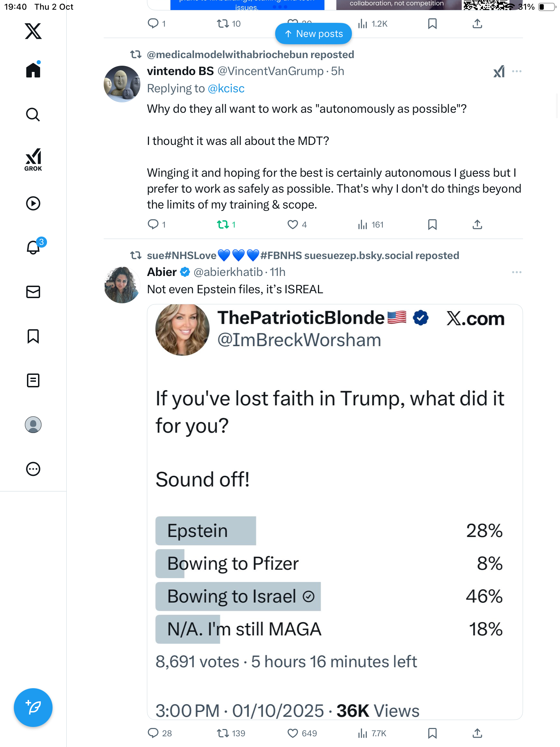Viewport: 560px width, 747px height.
Task: Open more options on vintendo BS post
Action: pos(517,71)
